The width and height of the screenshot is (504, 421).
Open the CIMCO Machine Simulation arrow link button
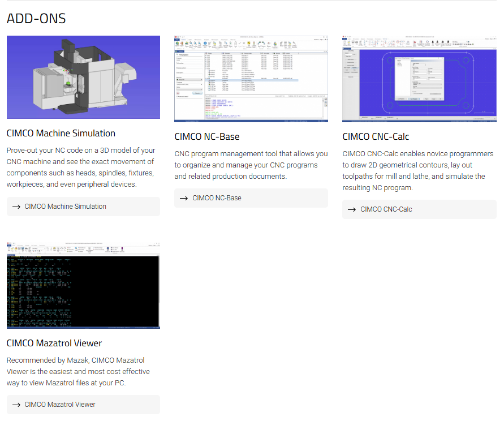coord(83,207)
